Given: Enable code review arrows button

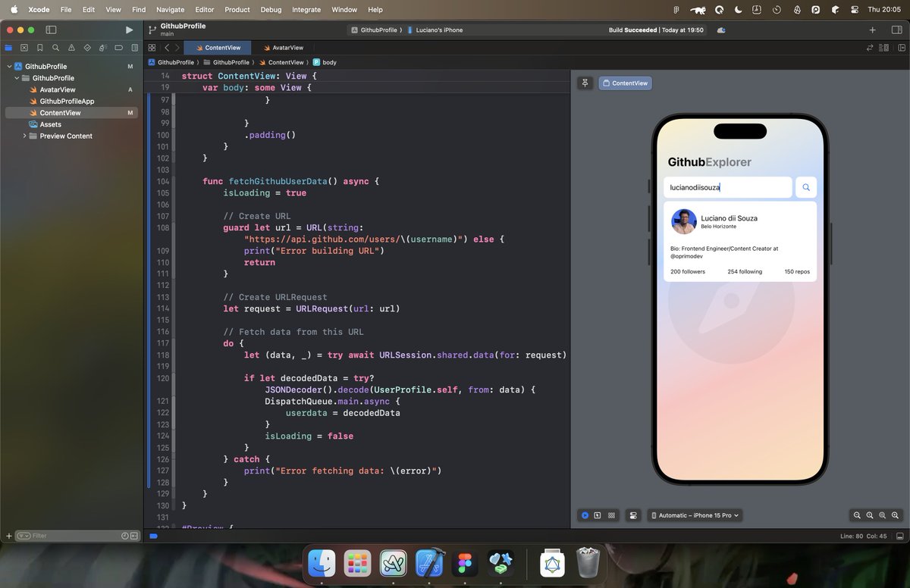Looking at the screenshot, I should click(x=870, y=47).
